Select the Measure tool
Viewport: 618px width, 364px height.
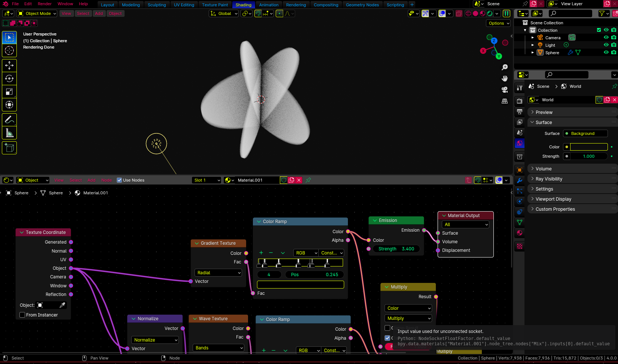coord(9,133)
